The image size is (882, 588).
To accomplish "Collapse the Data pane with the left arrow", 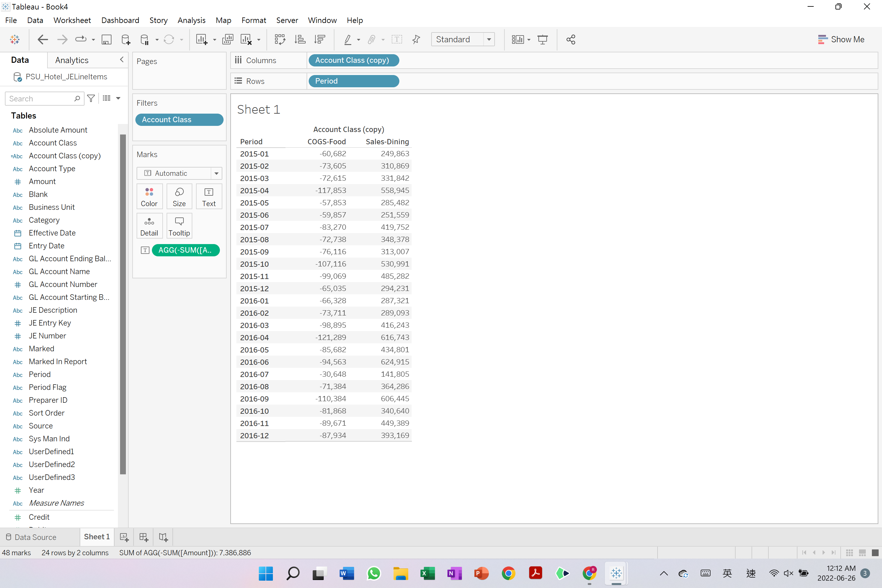I will click(122, 59).
